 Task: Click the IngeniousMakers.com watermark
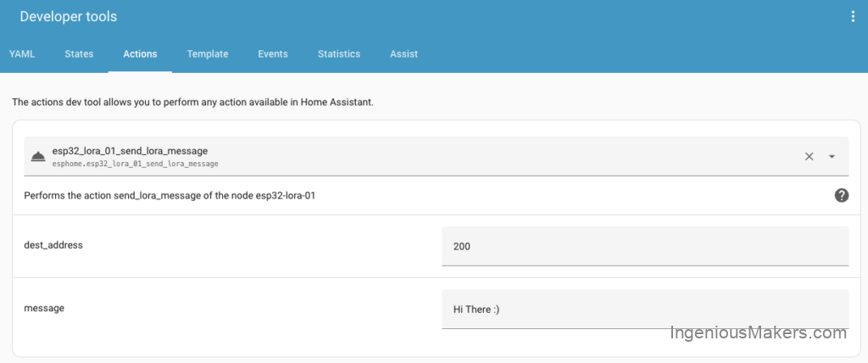coord(758,333)
